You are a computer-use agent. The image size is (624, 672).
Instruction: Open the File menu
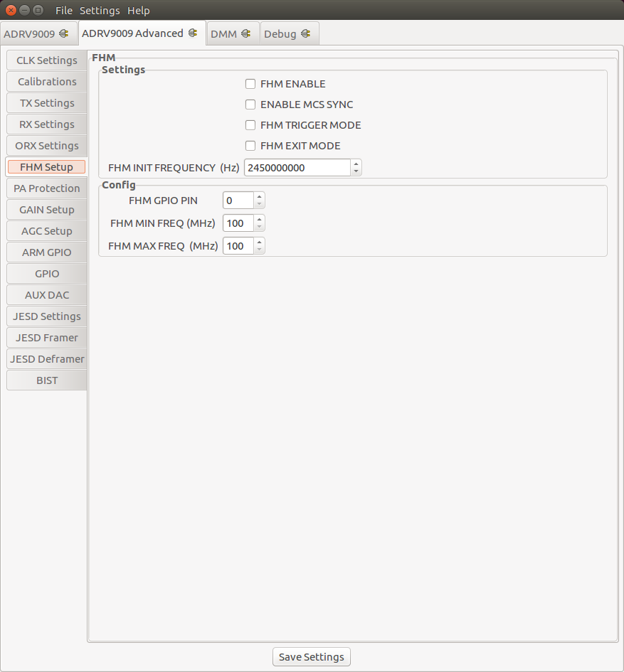click(x=63, y=10)
